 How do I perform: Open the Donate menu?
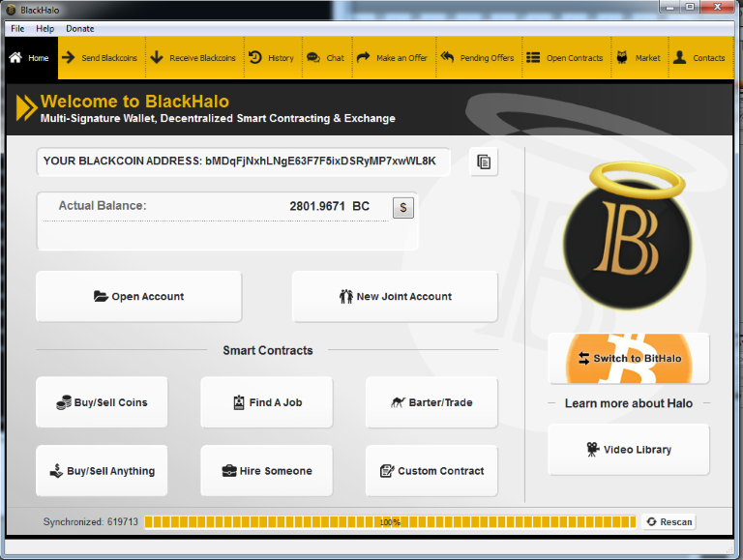(79, 28)
